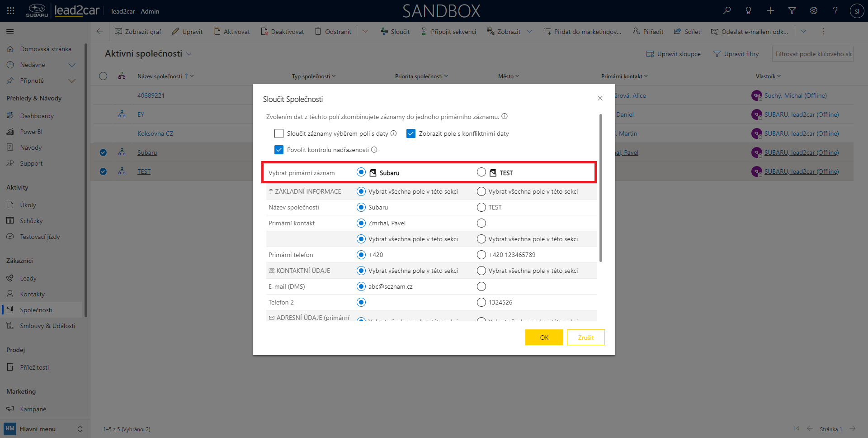Click the keyword filter input field
This screenshot has width=868, height=438.
tap(813, 54)
